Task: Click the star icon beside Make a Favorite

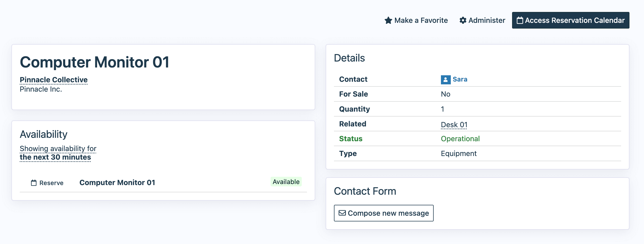Action: (x=388, y=20)
